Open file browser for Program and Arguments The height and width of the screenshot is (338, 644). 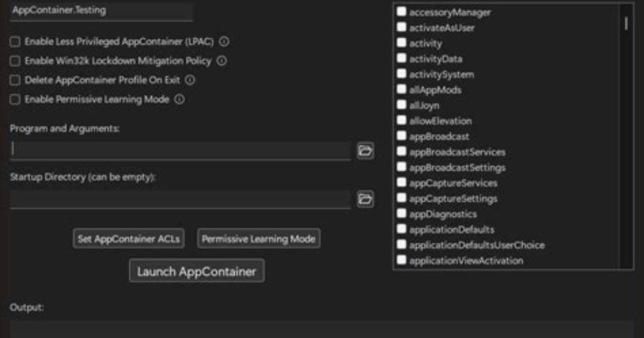365,151
